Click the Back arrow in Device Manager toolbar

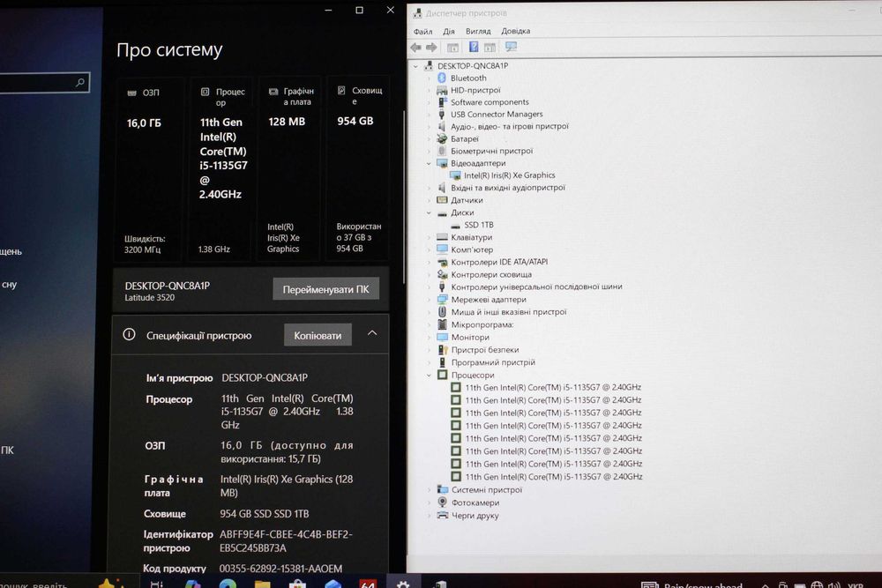tap(415, 48)
